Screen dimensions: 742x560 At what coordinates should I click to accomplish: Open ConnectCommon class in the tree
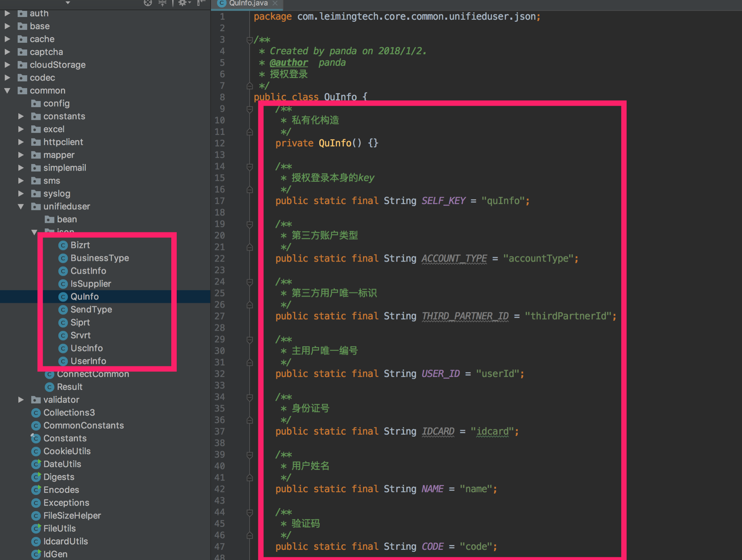point(93,374)
